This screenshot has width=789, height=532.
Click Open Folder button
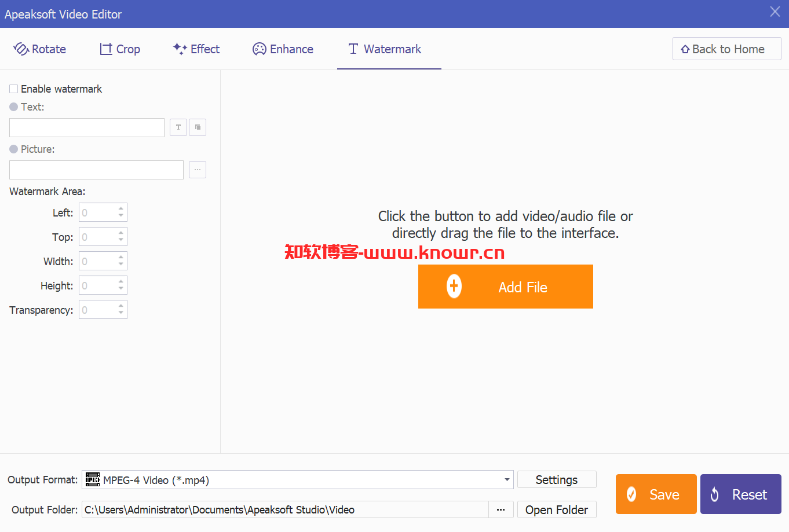pyautogui.click(x=557, y=509)
